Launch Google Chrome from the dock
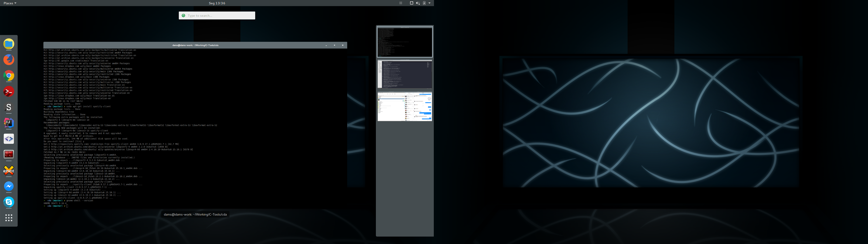The height and width of the screenshot is (244, 868). [9, 75]
